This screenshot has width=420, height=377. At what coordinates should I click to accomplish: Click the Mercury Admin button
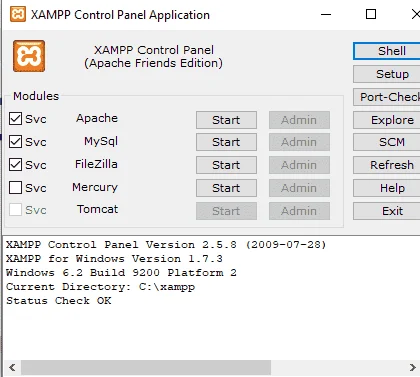[299, 188]
